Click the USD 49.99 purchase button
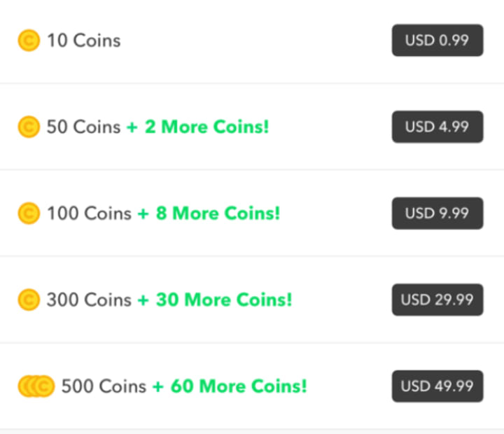The height and width of the screenshot is (434, 504). pyautogui.click(x=437, y=386)
